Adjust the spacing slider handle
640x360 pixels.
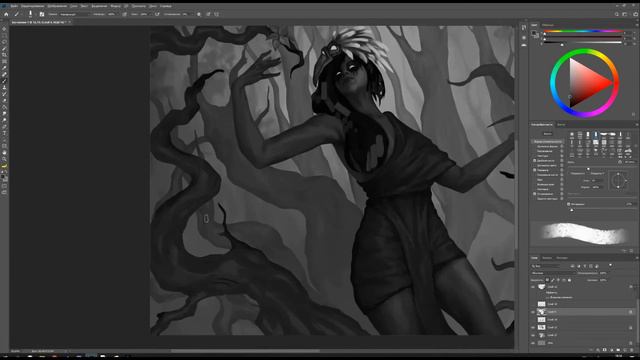point(572,210)
